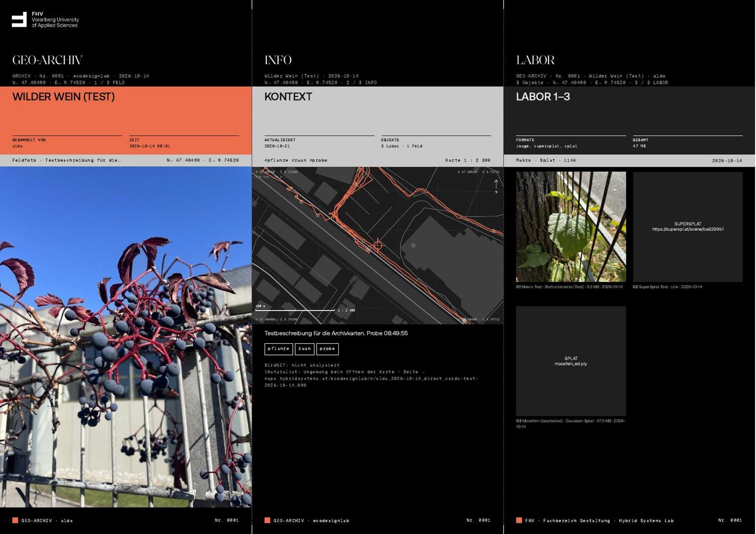This screenshot has width=756, height=534.
Task: Open the wild vine berries field photo
Action: [126, 337]
